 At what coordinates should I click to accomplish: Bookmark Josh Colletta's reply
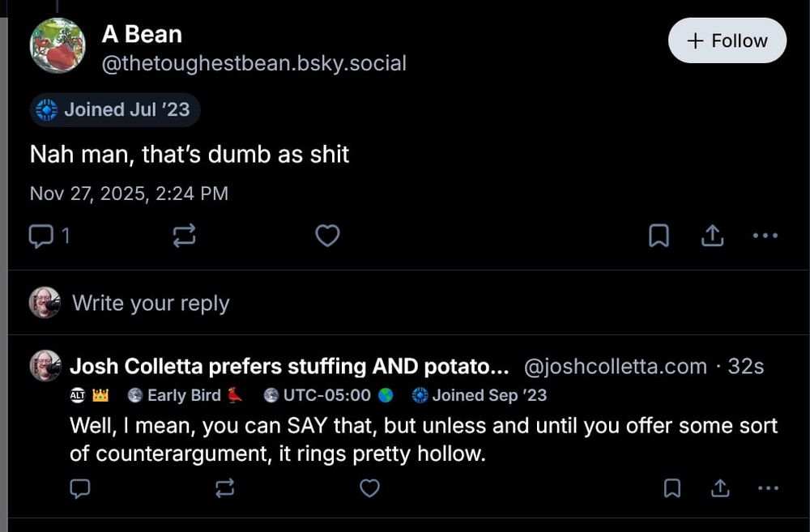pos(671,488)
